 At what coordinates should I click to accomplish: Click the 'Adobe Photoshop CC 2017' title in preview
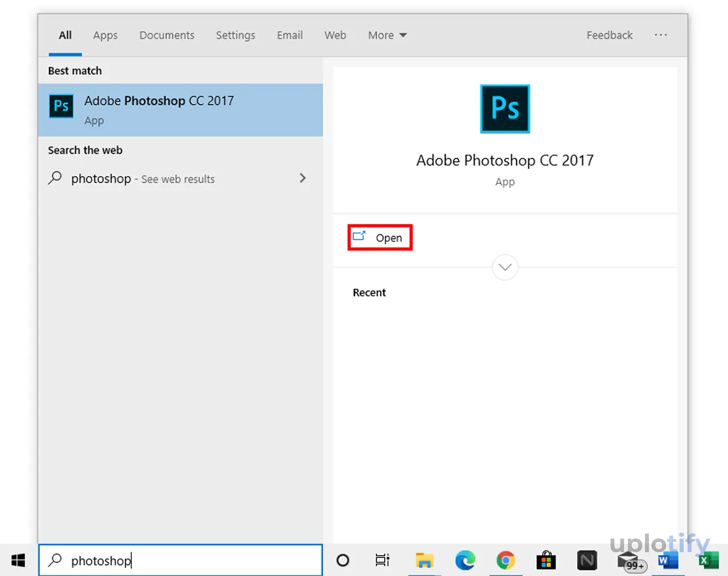point(505,160)
